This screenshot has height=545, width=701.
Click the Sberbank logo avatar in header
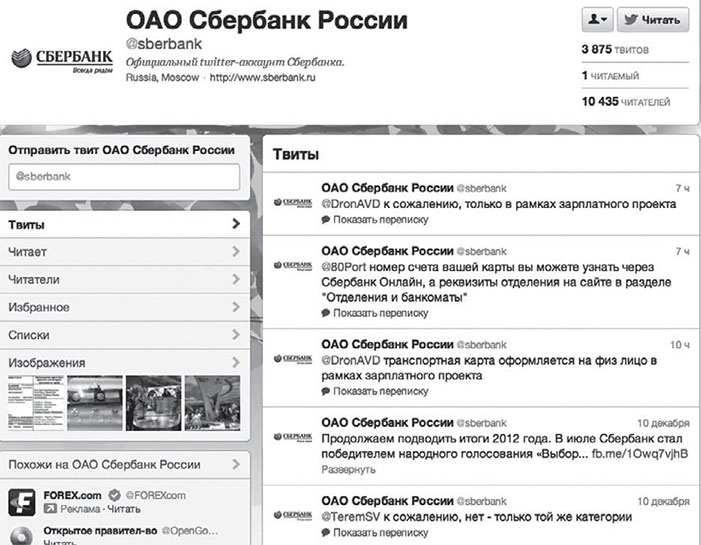(x=62, y=60)
